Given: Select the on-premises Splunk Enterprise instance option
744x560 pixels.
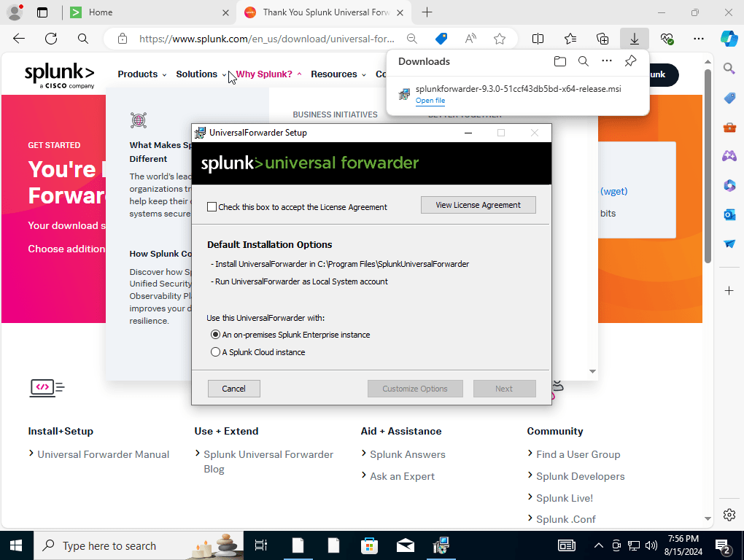Looking at the screenshot, I should (215, 335).
